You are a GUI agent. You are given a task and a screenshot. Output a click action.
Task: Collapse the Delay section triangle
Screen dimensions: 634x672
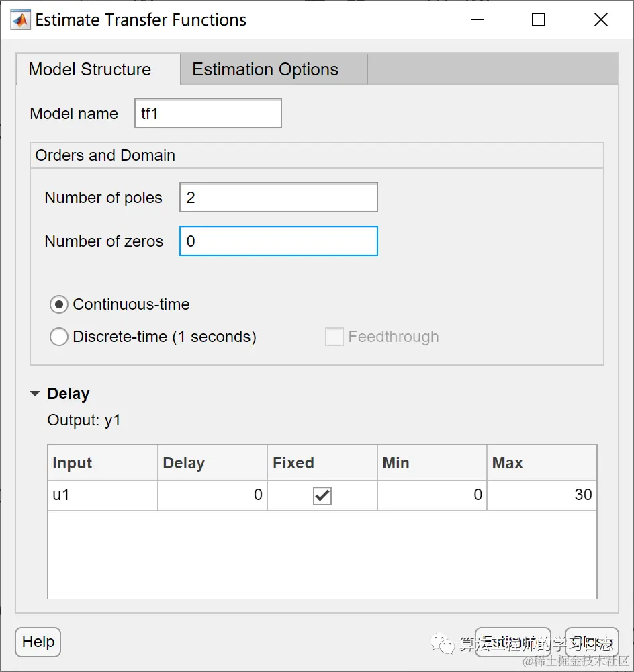click(x=35, y=393)
